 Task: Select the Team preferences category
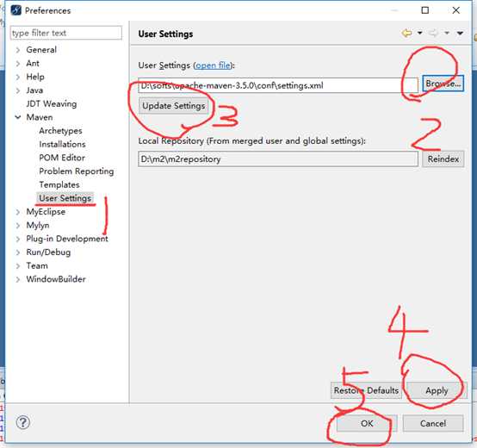pos(37,265)
